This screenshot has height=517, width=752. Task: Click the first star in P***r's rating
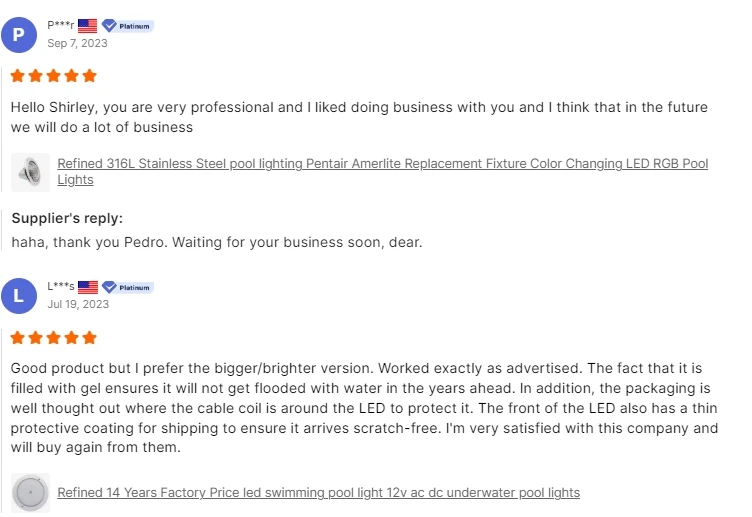click(x=18, y=76)
